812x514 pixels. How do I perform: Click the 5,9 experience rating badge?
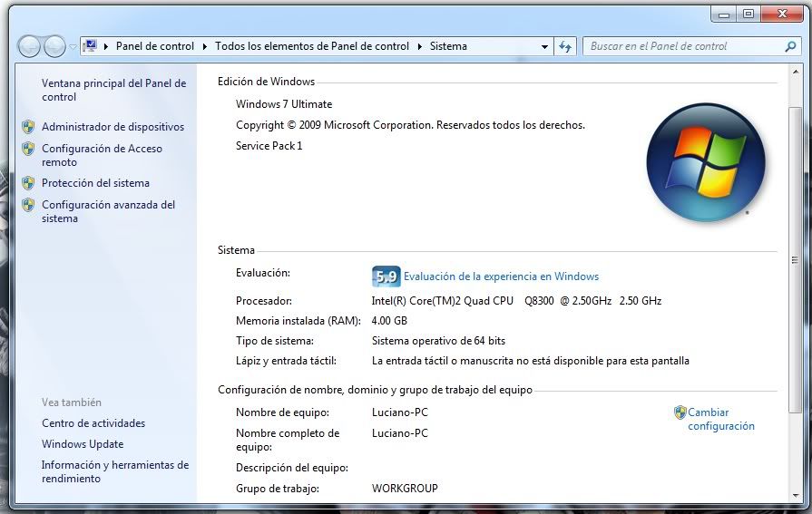[386, 276]
